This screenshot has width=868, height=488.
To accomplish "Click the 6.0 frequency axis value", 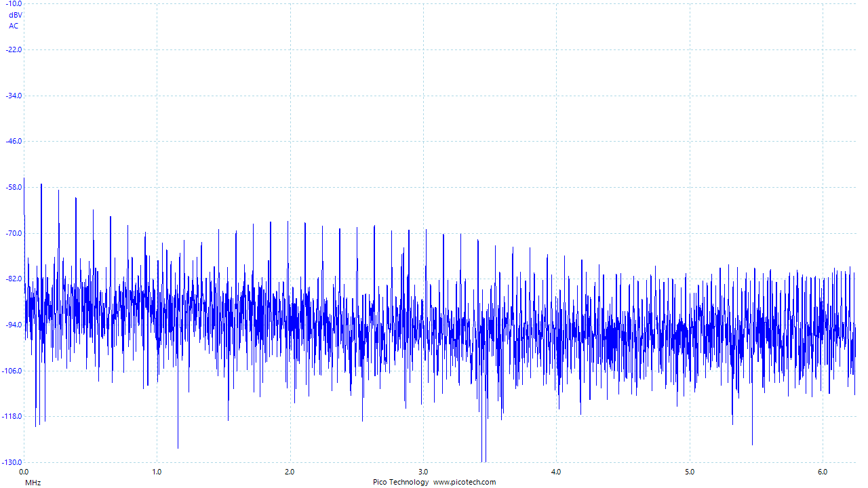I will [x=823, y=472].
